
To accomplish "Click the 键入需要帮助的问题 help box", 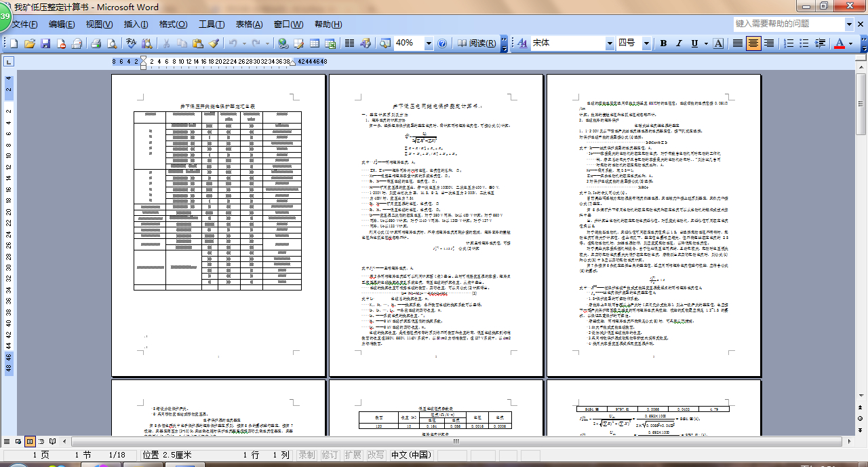I will click(x=789, y=24).
